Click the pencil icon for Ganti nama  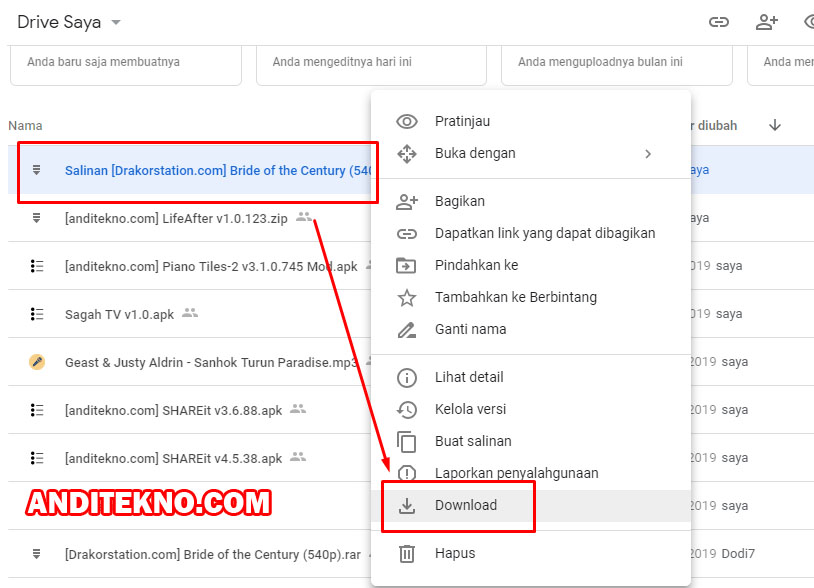pyautogui.click(x=407, y=330)
